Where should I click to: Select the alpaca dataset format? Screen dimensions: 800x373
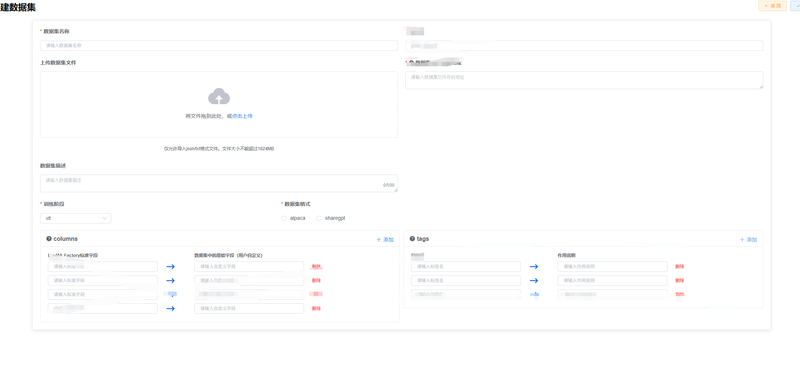(293, 218)
